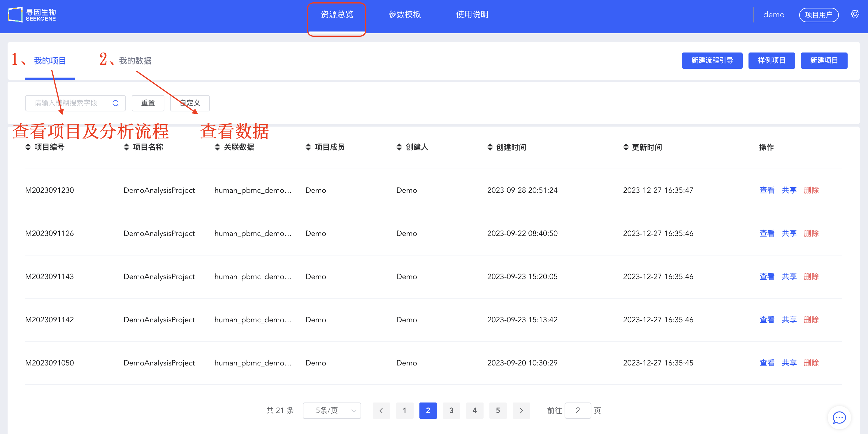868x434 pixels.
Task: Delete project M2023091050
Action: tap(811, 363)
